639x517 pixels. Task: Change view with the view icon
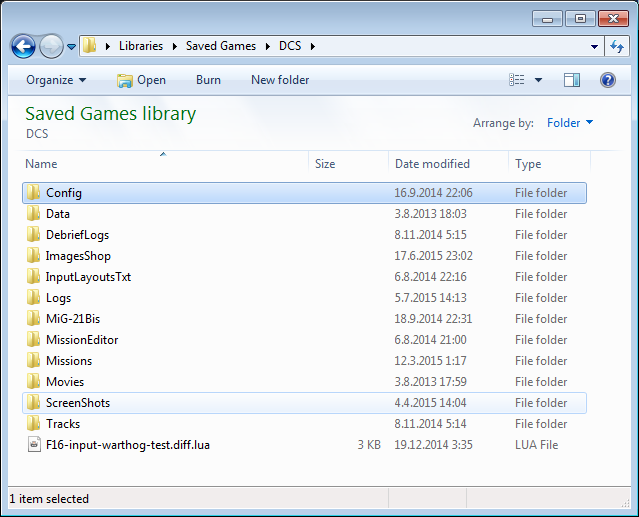[517, 80]
